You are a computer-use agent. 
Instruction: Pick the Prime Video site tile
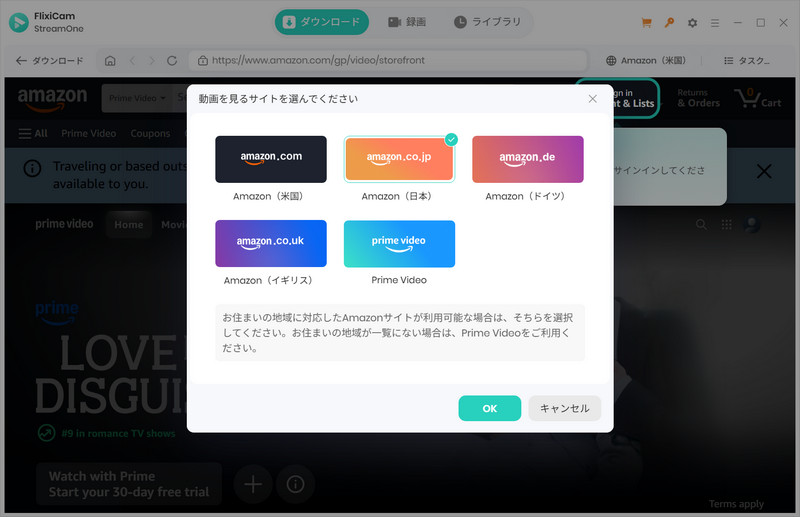point(399,243)
